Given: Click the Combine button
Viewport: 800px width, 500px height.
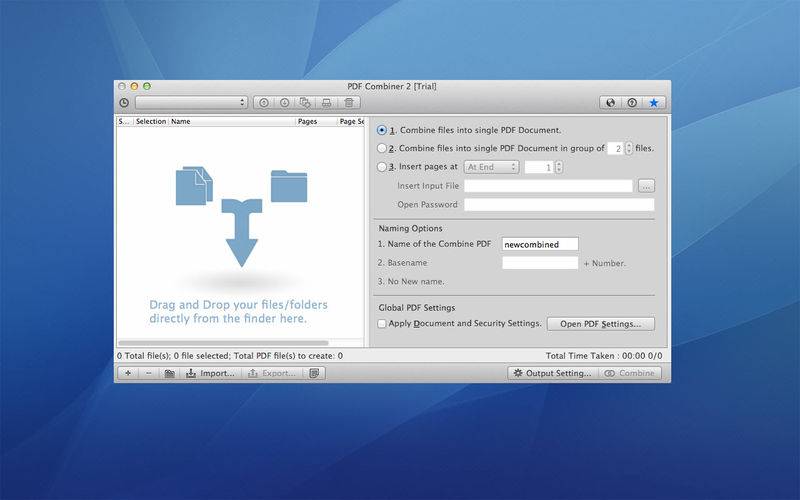Looking at the screenshot, I should (x=630, y=373).
